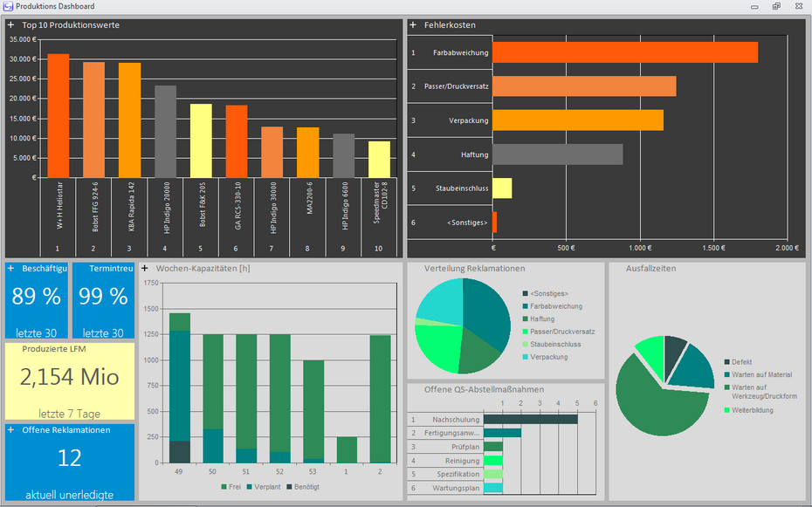Click the Benötigt legend swatch
This screenshot has width=812, height=507.
tap(289, 487)
